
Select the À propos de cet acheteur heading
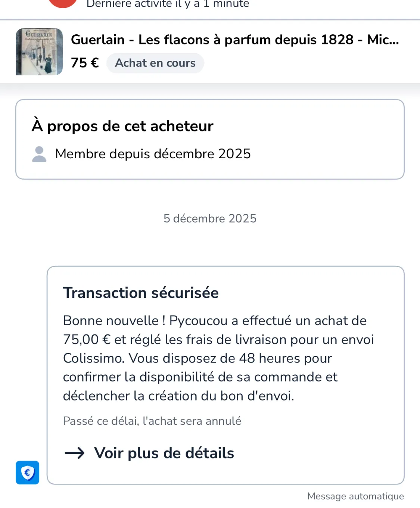(122, 126)
